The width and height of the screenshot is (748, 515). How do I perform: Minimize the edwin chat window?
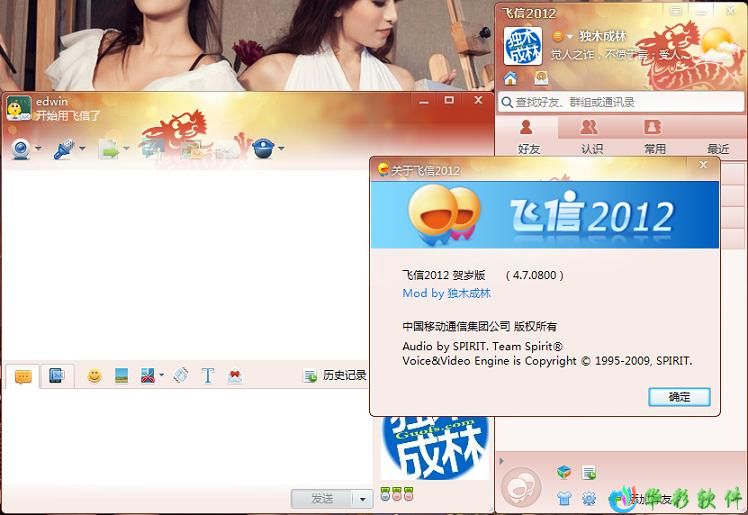click(x=423, y=101)
